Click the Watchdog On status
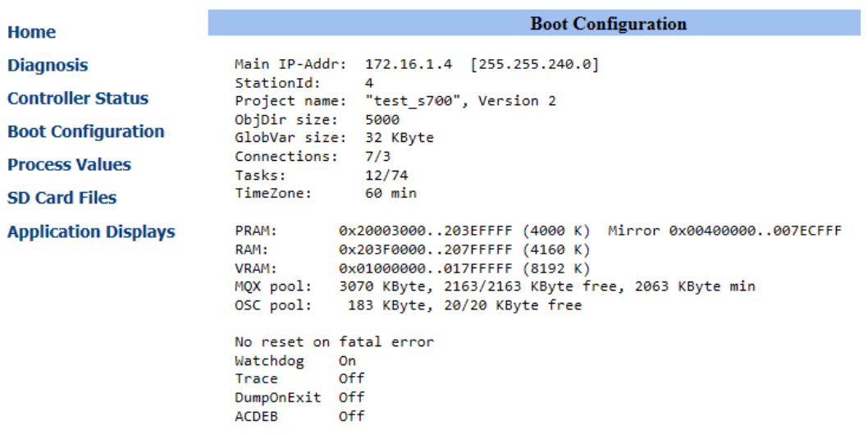Image resolution: width=868 pixels, height=435 pixels. pos(348,361)
